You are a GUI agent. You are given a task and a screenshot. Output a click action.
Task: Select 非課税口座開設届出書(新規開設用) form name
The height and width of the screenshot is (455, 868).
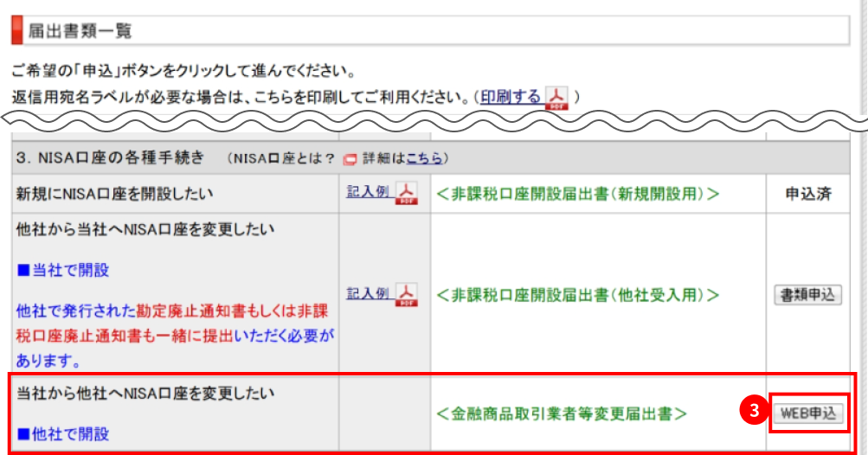pos(578,194)
